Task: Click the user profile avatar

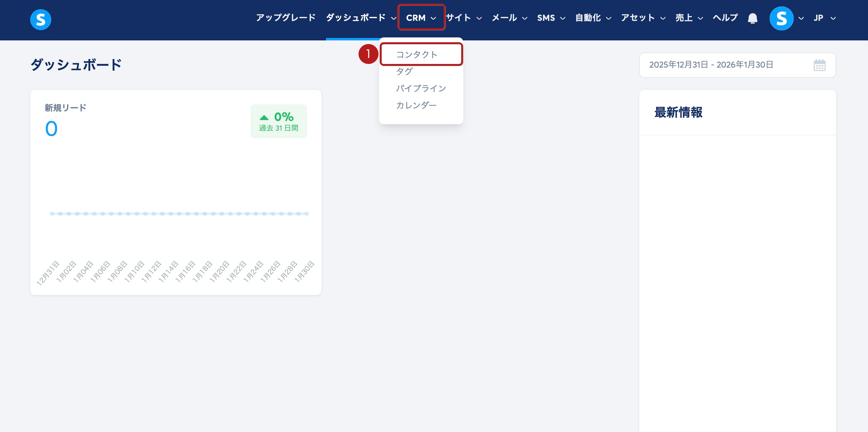Action: click(x=781, y=18)
